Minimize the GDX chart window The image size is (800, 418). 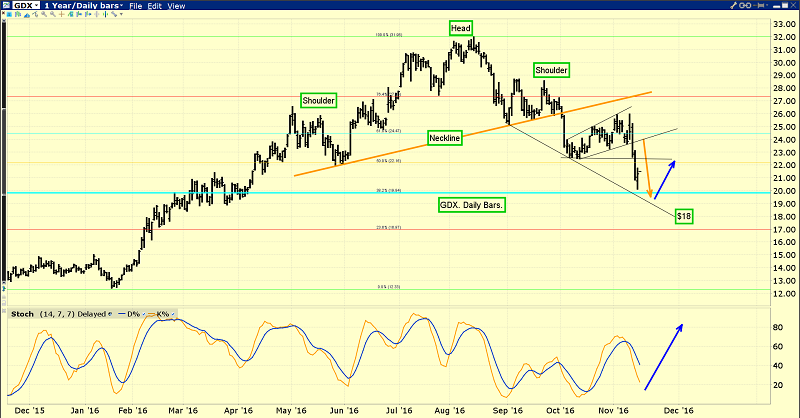777,7
